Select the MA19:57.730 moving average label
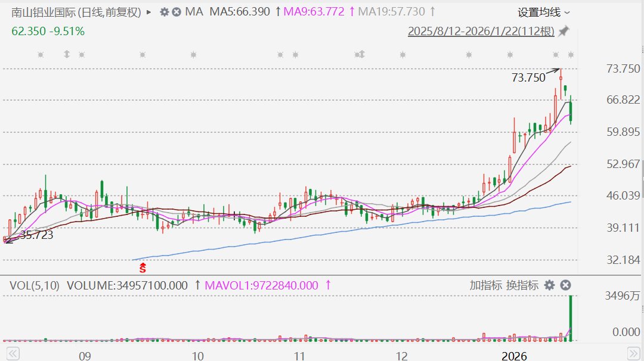Screen dimensions: 644x361 [x=391, y=12]
